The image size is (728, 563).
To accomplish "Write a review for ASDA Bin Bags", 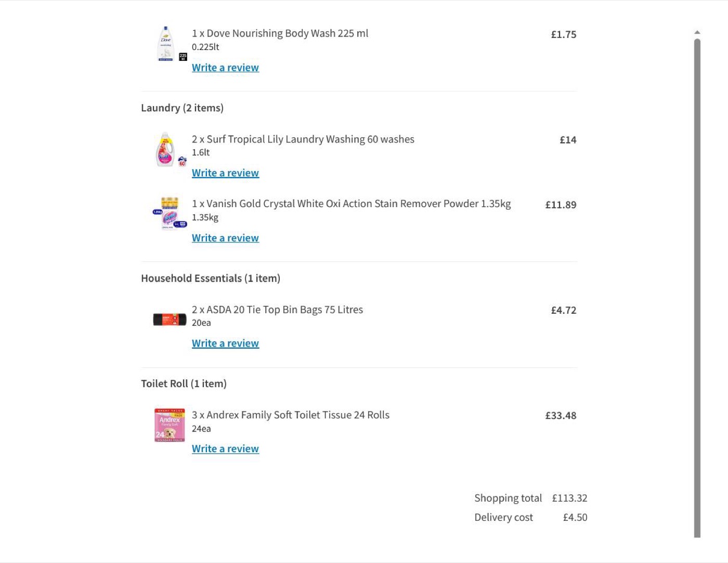I will click(225, 343).
